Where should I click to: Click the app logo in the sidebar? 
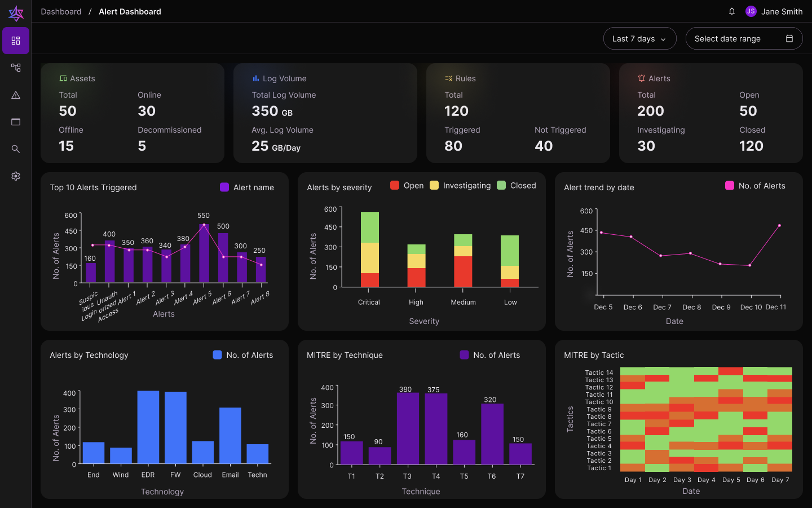tap(16, 12)
